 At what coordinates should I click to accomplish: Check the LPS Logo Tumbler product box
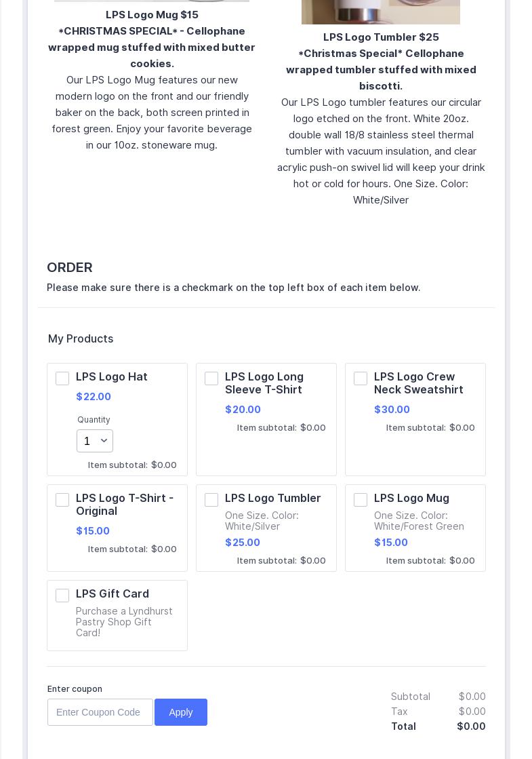[x=211, y=500]
